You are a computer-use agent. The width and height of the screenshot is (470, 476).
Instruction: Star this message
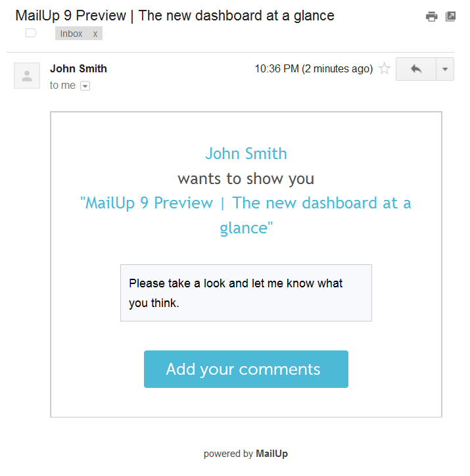coord(385,68)
